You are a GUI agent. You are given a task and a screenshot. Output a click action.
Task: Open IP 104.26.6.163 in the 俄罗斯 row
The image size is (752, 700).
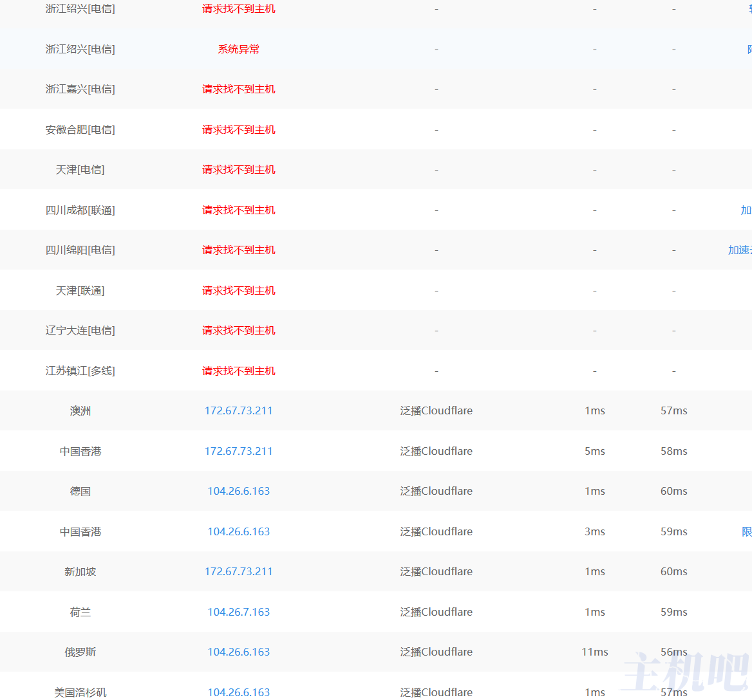click(238, 652)
